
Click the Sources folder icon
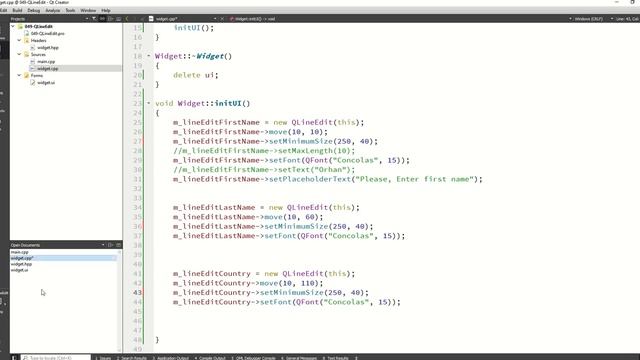click(27, 54)
